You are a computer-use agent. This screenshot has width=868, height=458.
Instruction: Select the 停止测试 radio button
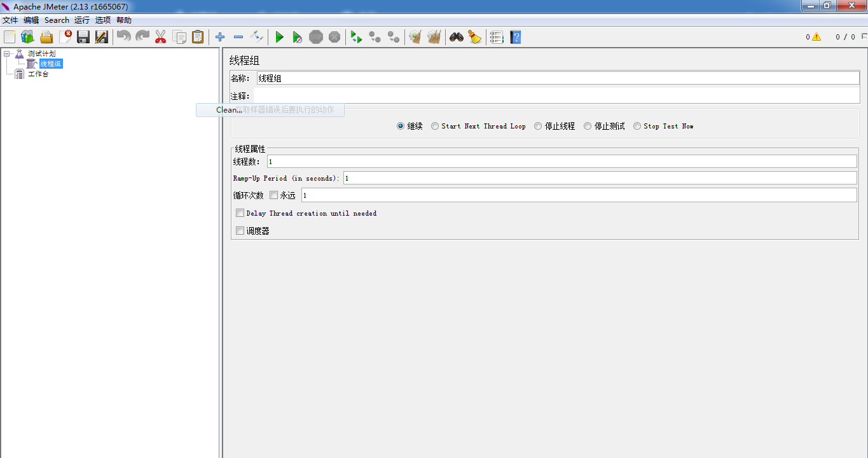[588, 126]
